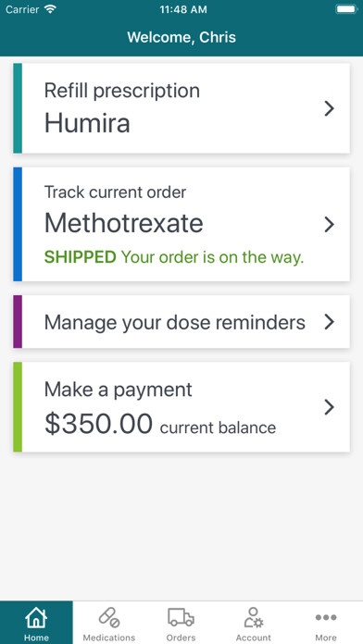The width and height of the screenshot is (363, 644).
Task: Tap SHIPPED order status text
Action: pyautogui.click(x=81, y=257)
